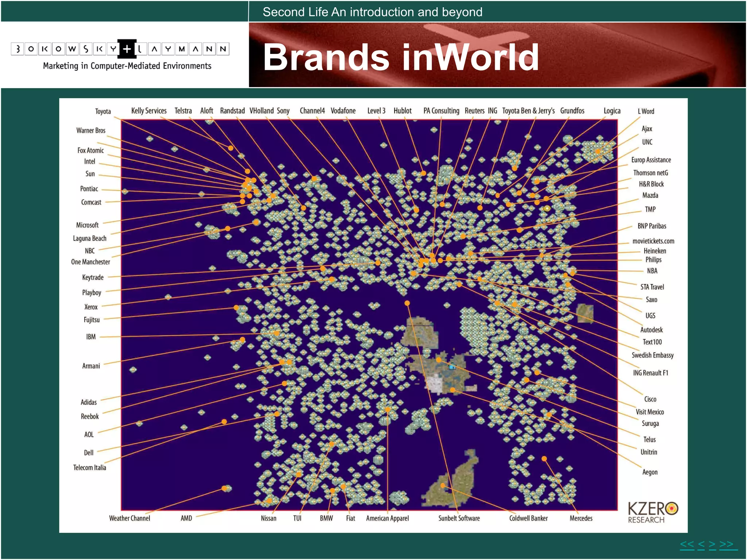Click the 'Kelly Services' brand label
Screen dimensions: 747x560
point(149,111)
